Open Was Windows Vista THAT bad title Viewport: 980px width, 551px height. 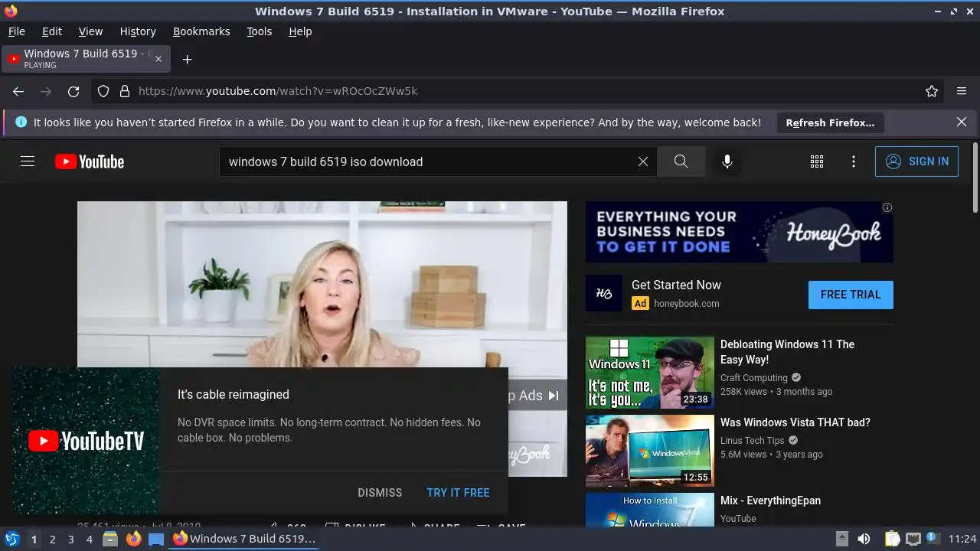pos(795,422)
